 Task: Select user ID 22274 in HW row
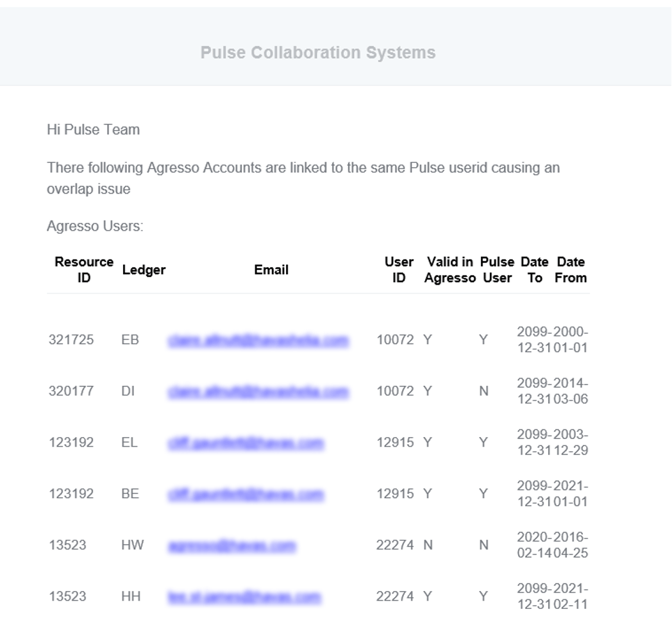pyautogui.click(x=395, y=545)
